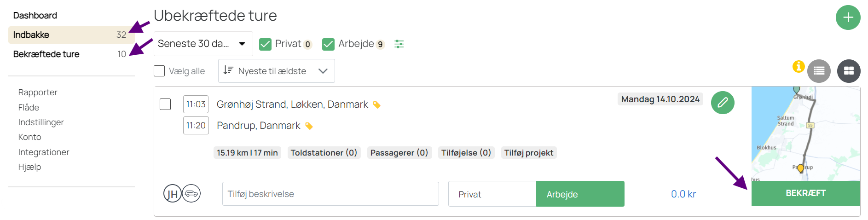The image size is (868, 220).
Task: Expand the Nyeste til ældste sort dropdown
Action: (x=276, y=71)
